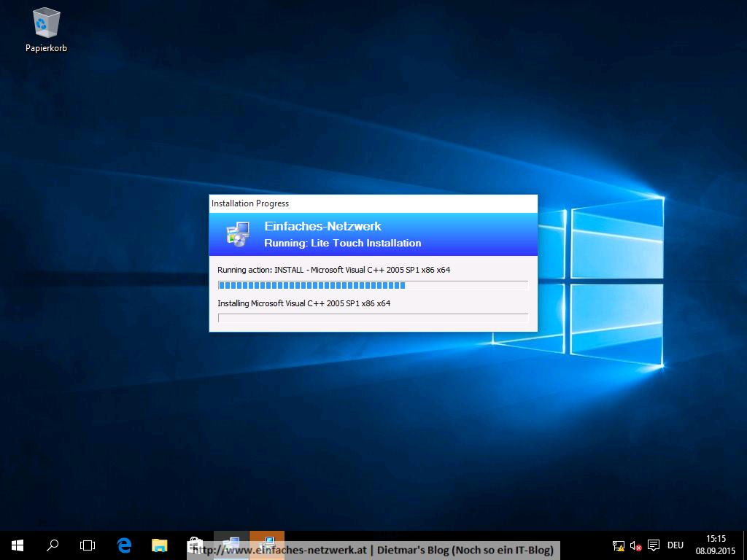Click 'Installing Microsoft Visual C++ 2005' text
747x560 pixels.
(x=304, y=303)
